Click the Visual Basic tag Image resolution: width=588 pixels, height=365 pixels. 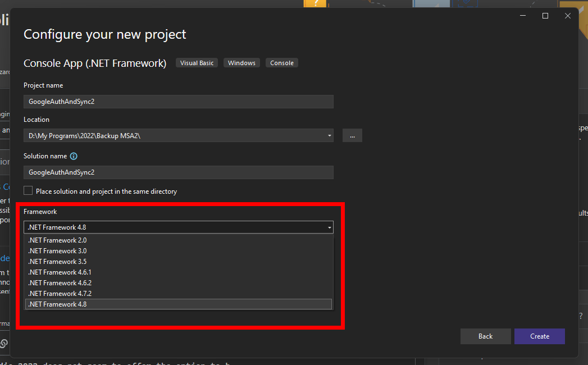197,63
